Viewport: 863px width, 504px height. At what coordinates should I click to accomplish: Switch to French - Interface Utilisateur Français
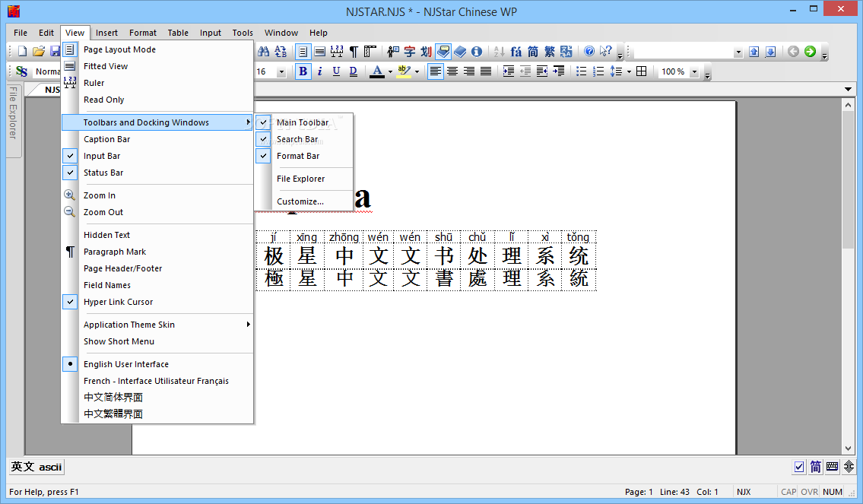click(157, 381)
